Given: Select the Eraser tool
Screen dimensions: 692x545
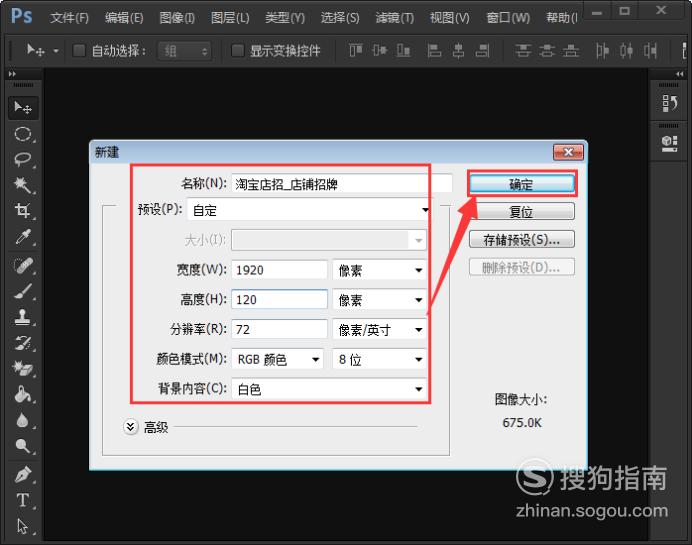Looking at the screenshot, I should tap(23, 368).
